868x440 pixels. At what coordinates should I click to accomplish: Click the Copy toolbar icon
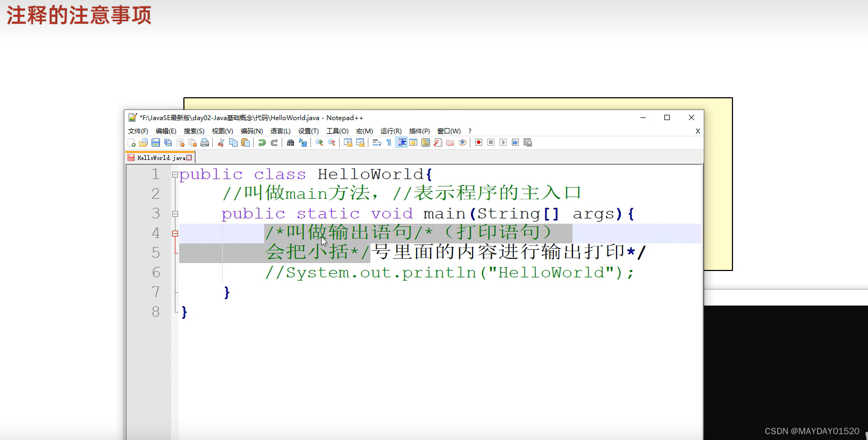coord(233,142)
